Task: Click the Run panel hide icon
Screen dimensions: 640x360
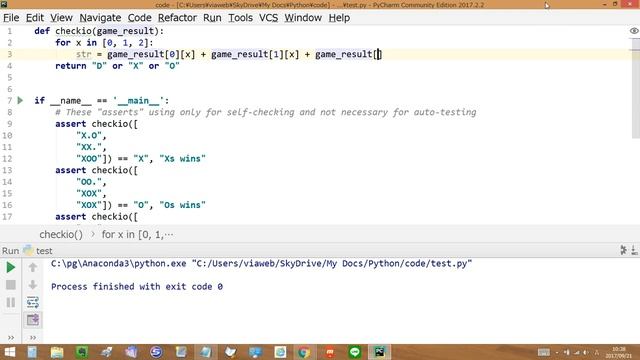Action: click(x=634, y=250)
